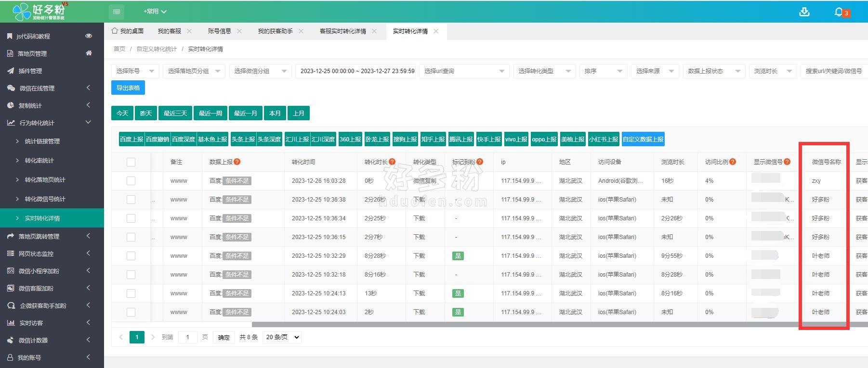The image size is (868, 368).
Task: Click the WeChat icon for 微信在线管理
Action: [x=11, y=88]
